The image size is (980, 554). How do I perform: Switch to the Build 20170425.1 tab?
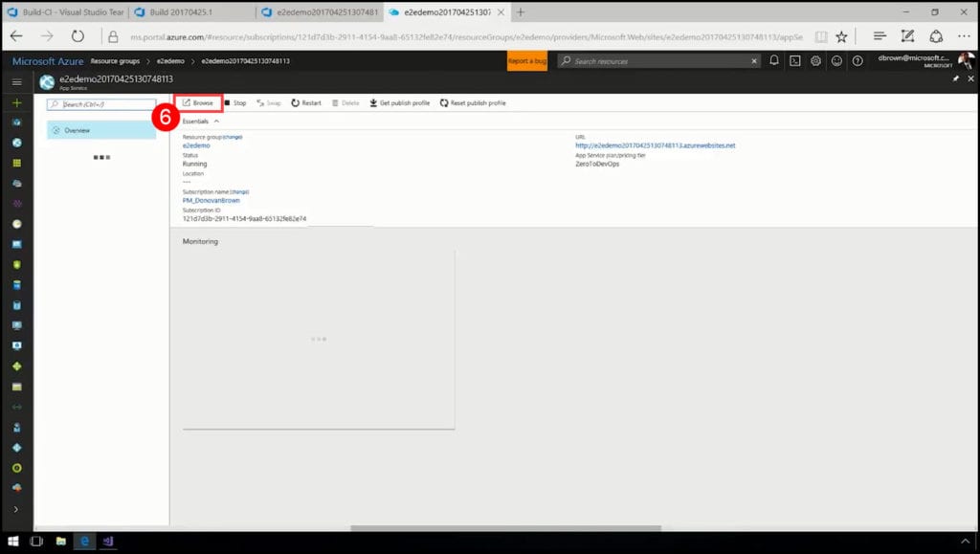pyautogui.click(x=191, y=11)
